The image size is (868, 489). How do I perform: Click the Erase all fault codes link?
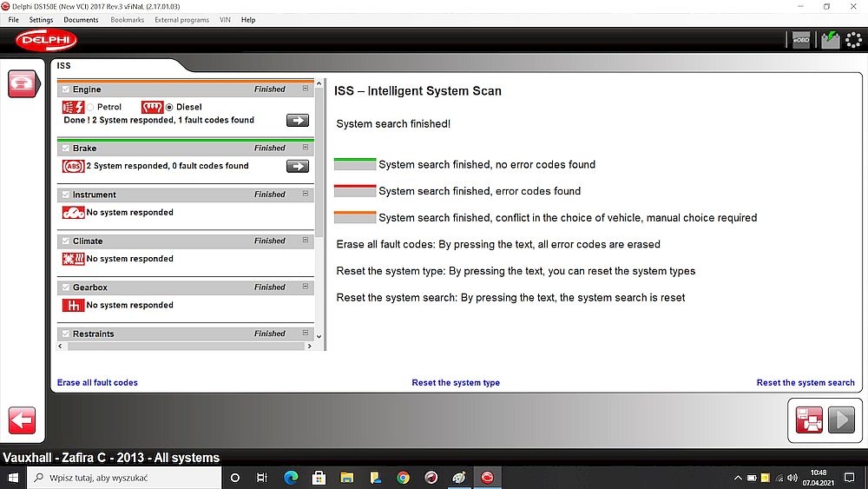click(x=97, y=383)
